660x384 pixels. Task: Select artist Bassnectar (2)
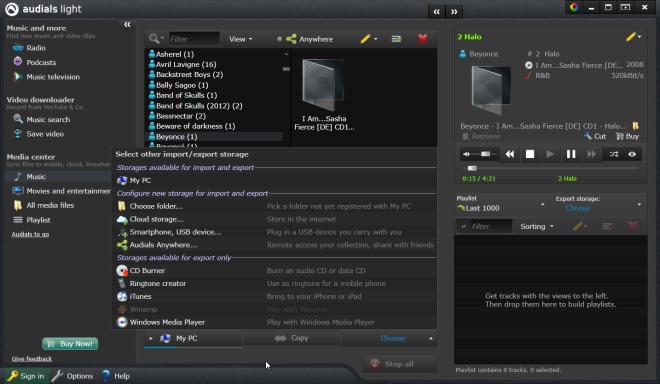[177, 116]
